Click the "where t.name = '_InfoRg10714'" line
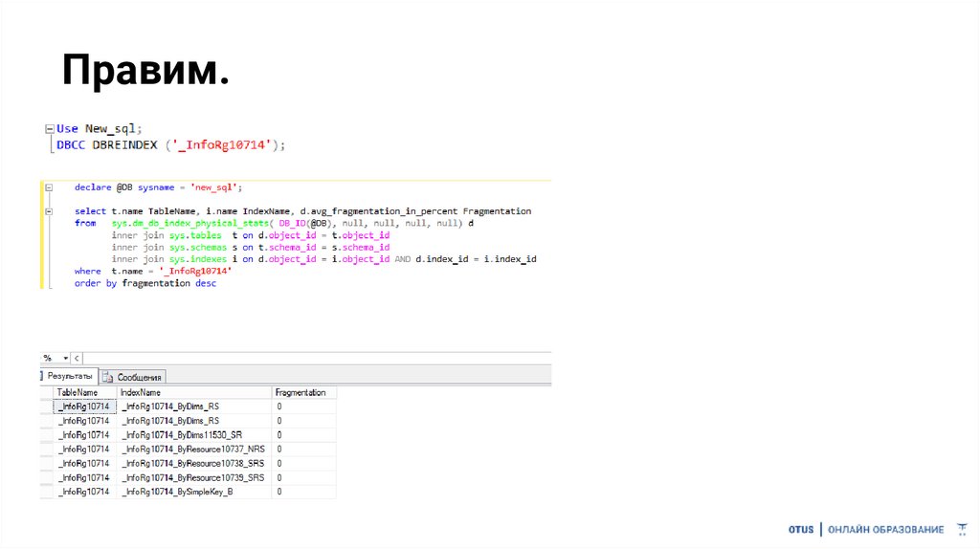Screen dimensions: 980x549 point(153,272)
